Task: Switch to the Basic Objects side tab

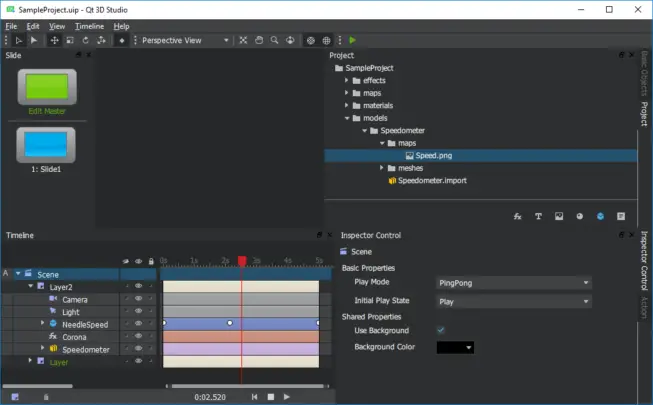Action: [644, 73]
